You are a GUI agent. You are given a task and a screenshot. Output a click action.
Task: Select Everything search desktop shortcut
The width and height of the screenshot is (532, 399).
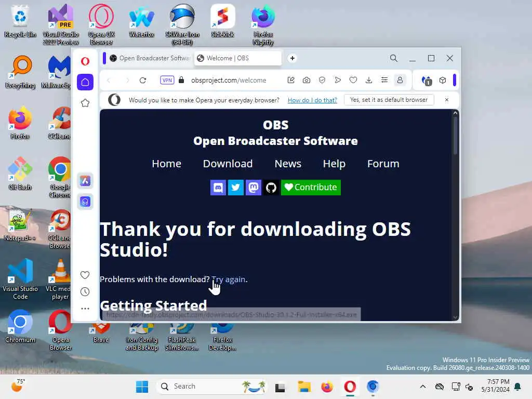coord(20,72)
